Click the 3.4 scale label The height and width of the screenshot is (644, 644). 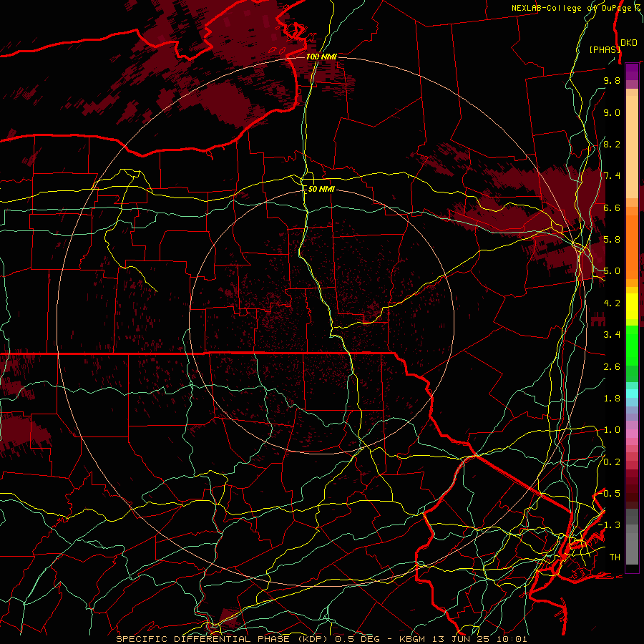[x=612, y=335]
